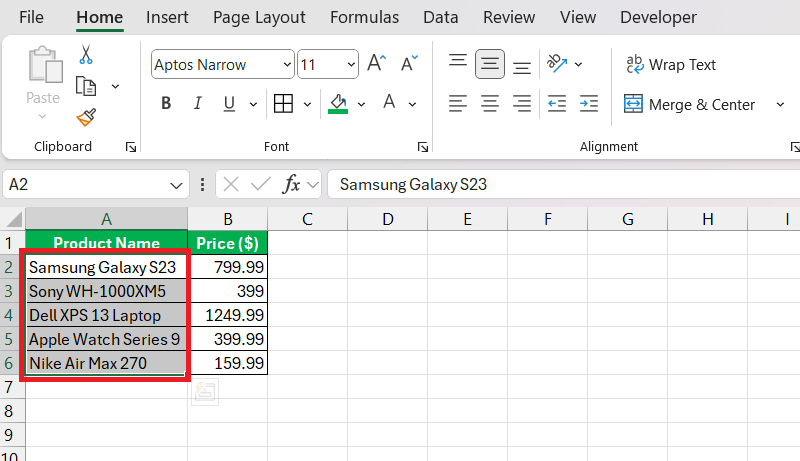Click the Cut scissors icon
This screenshot has width=800, height=461.
tap(86, 54)
